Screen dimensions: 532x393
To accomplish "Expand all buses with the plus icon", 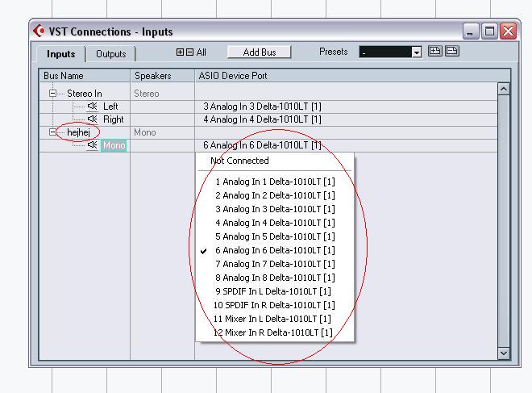I will point(181,52).
